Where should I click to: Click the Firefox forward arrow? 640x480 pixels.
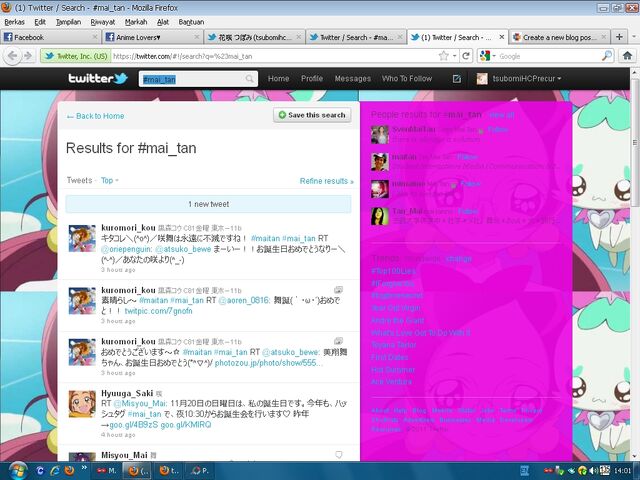coord(28,56)
